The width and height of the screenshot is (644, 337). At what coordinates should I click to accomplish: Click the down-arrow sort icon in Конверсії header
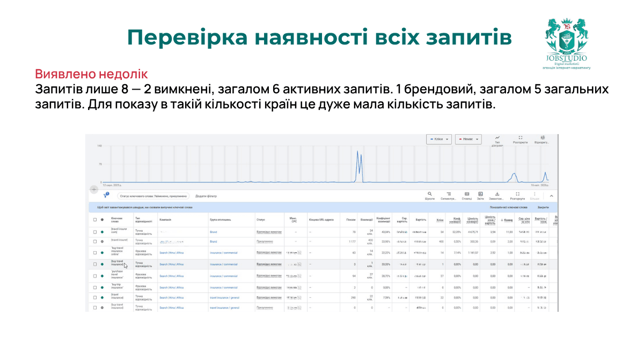(502, 219)
